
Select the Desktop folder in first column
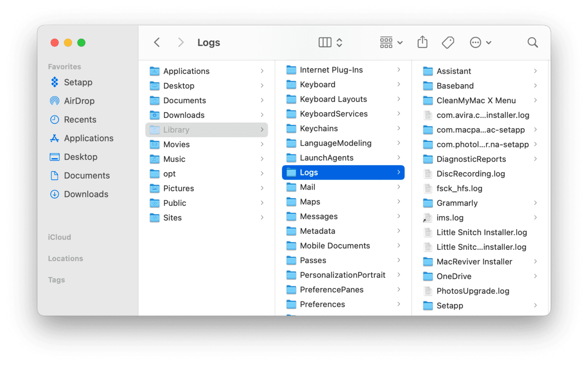click(x=207, y=86)
